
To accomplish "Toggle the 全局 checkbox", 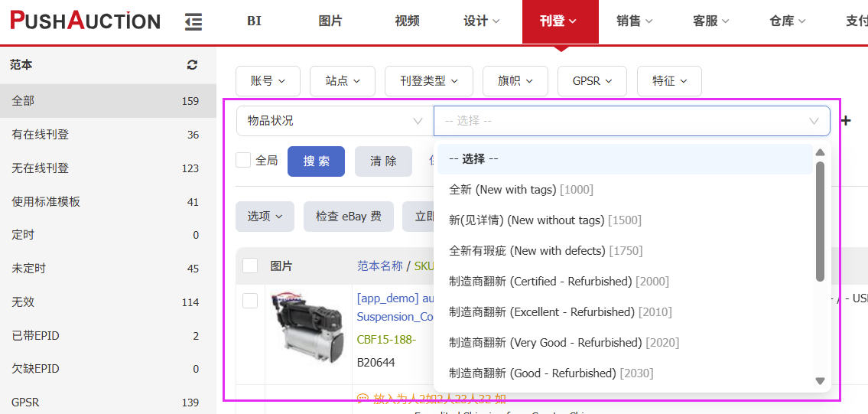I will [x=244, y=160].
